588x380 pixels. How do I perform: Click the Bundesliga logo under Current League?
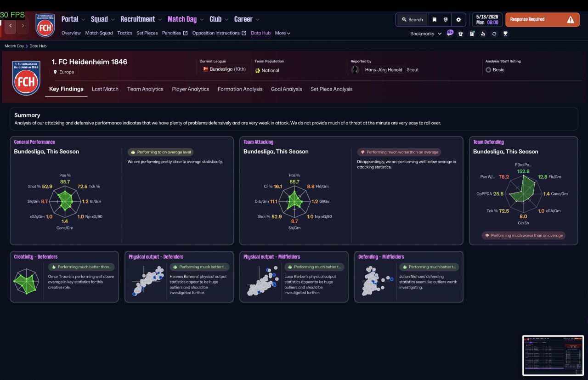coord(205,69)
